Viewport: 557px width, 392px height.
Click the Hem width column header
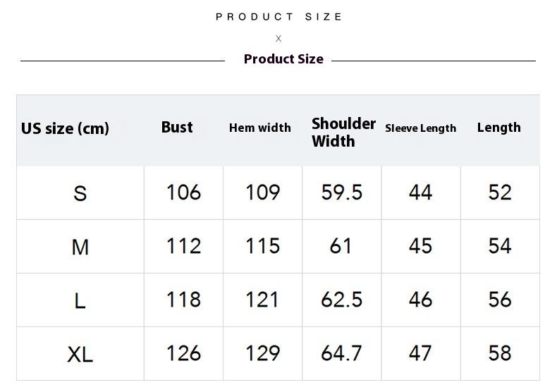click(x=260, y=128)
